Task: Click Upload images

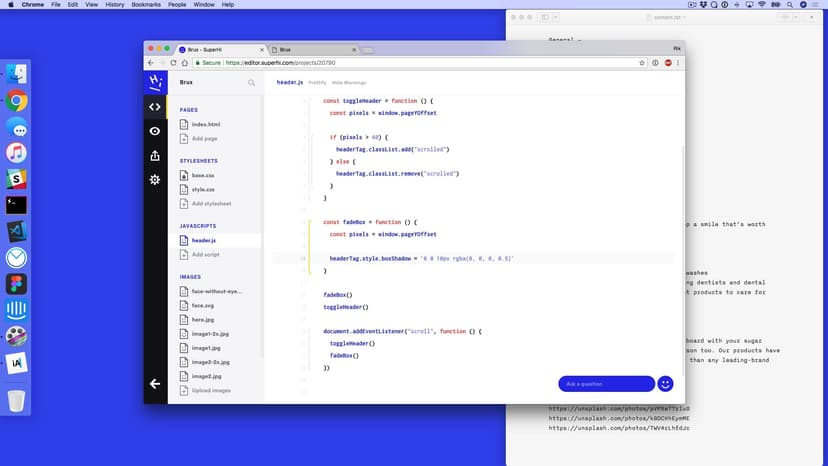Action: tap(211, 390)
